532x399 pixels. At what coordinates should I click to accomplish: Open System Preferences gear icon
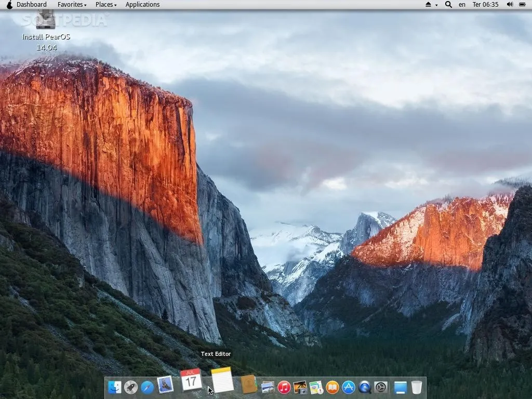coord(381,387)
